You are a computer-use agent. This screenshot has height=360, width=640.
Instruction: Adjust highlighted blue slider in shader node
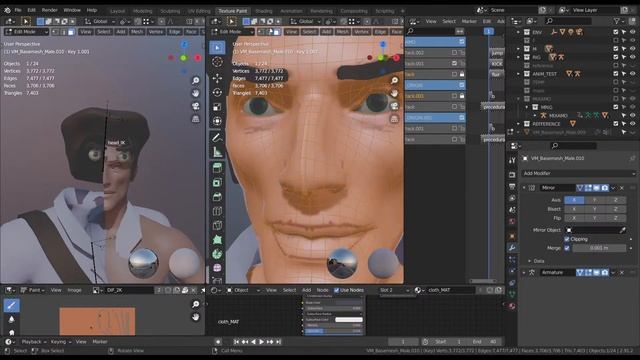pyautogui.click(x=333, y=331)
